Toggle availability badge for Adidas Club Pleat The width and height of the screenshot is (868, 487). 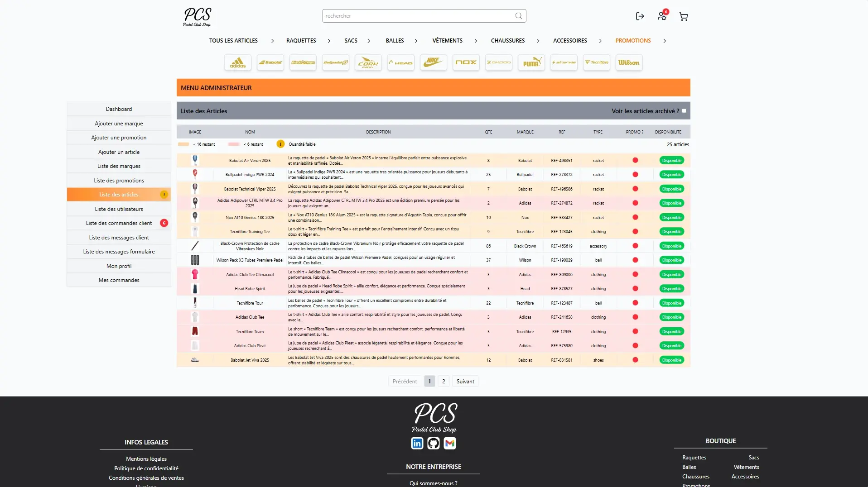[x=672, y=346]
